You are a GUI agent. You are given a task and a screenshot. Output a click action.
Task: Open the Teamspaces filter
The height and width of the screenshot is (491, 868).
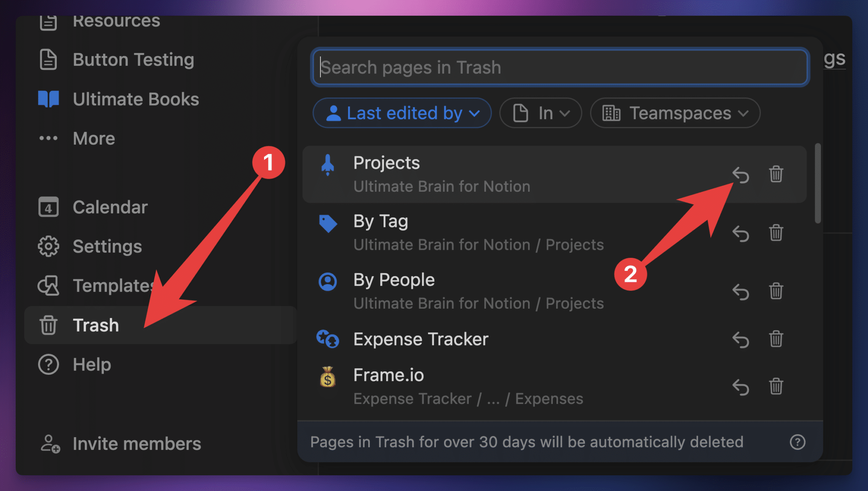point(675,113)
